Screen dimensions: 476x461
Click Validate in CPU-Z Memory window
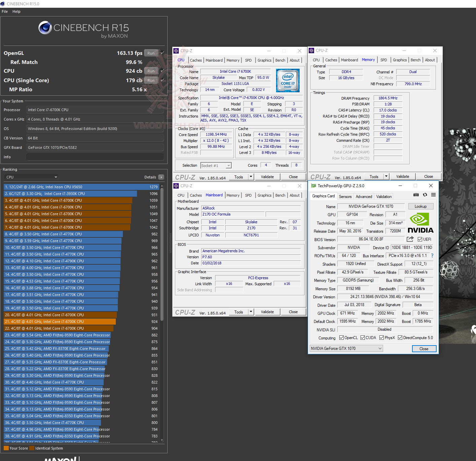(403, 176)
